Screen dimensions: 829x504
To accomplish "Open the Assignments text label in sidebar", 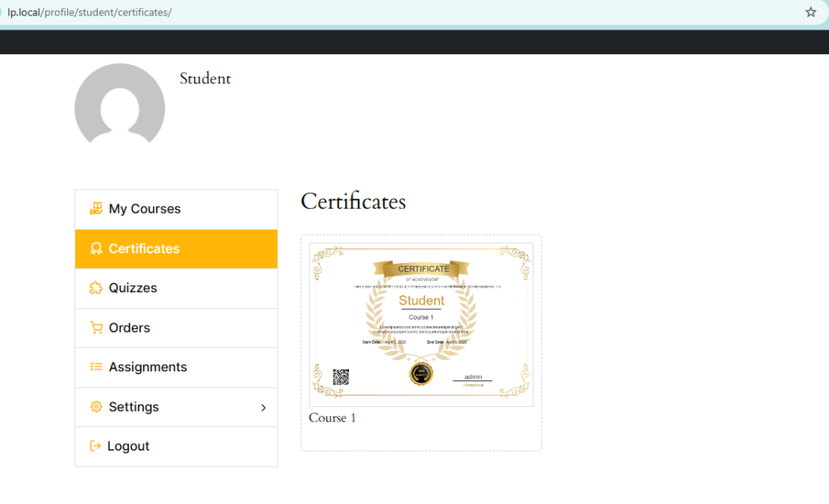I will (147, 367).
